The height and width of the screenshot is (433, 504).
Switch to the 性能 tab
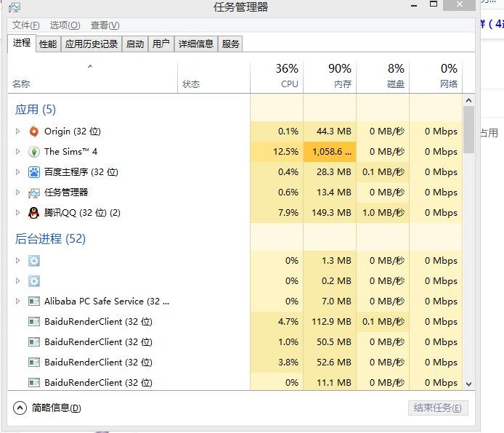click(x=48, y=44)
